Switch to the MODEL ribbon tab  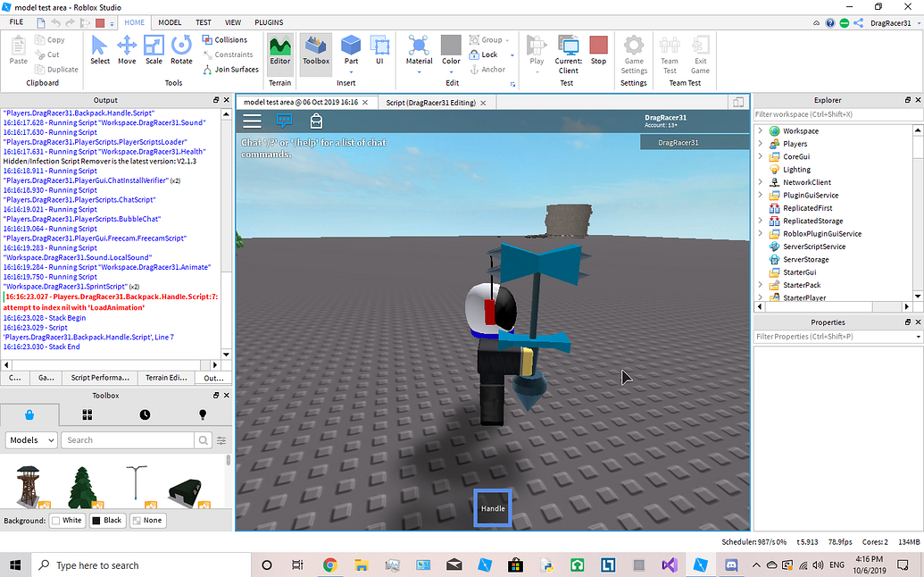pyautogui.click(x=170, y=22)
